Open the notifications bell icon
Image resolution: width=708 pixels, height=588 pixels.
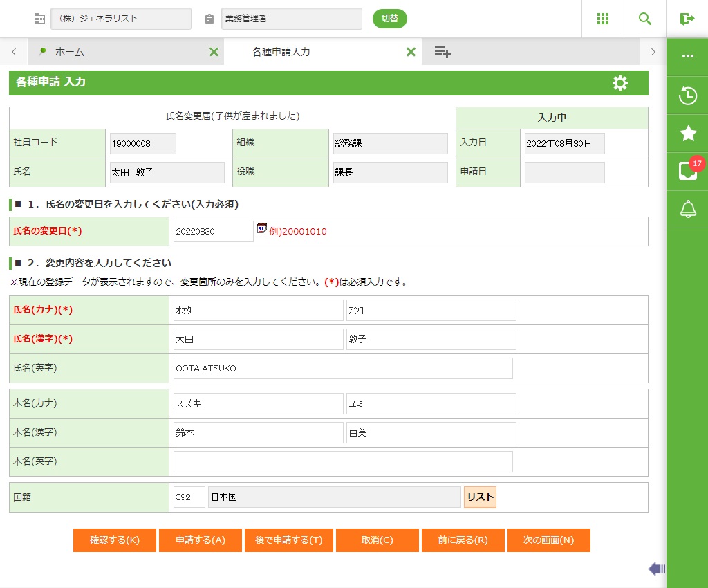pyautogui.click(x=687, y=209)
